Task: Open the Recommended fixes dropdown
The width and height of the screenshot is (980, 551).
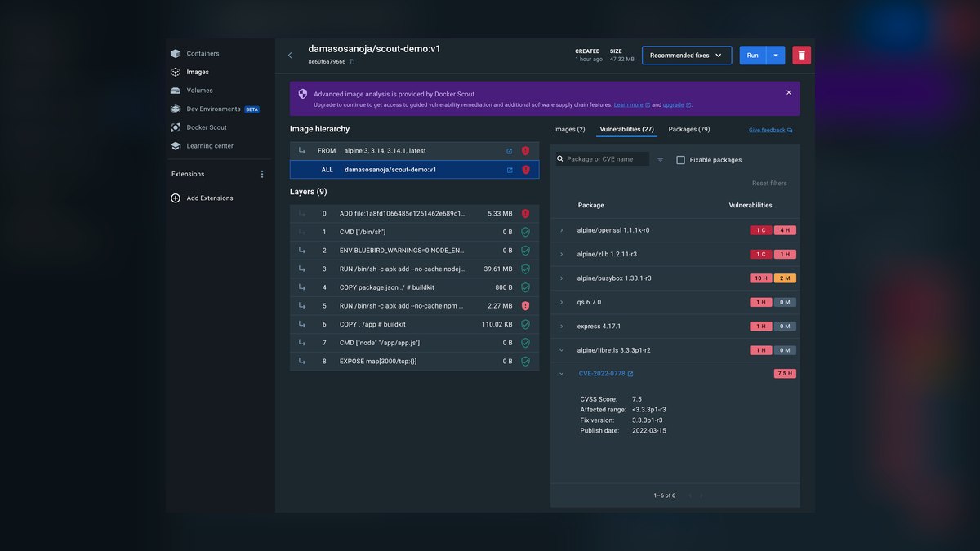Action: (x=687, y=56)
